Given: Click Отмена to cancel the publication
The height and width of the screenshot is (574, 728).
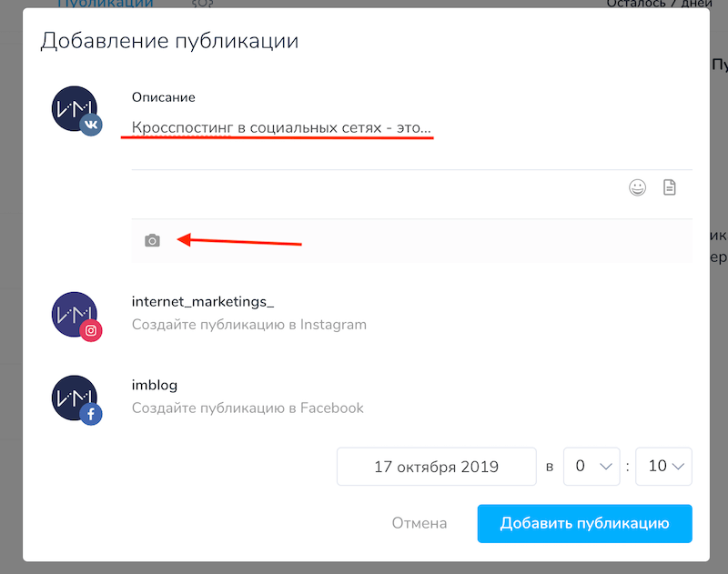Looking at the screenshot, I should [x=420, y=523].
